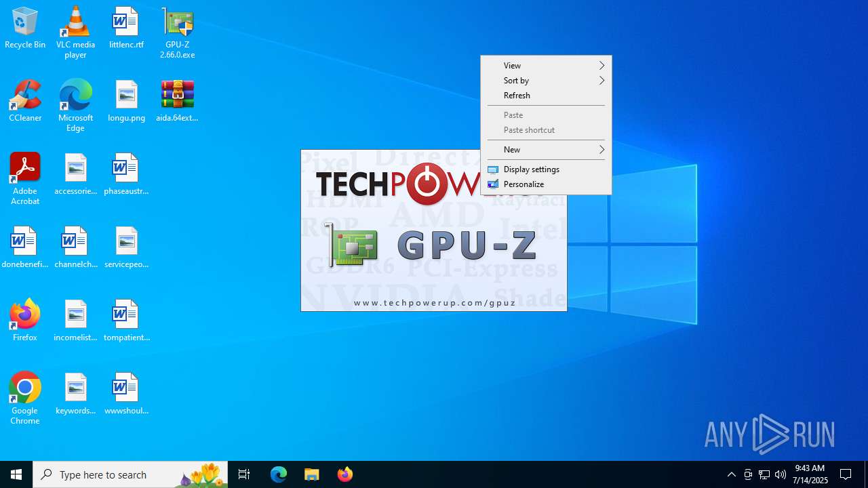Select the aida.64ext WinRAR archive icon
This screenshot has width=868, height=488.
(x=177, y=102)
